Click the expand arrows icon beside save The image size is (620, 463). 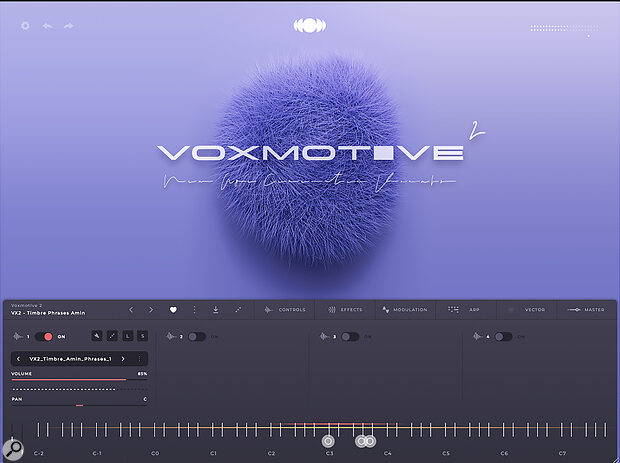(238, 310)
